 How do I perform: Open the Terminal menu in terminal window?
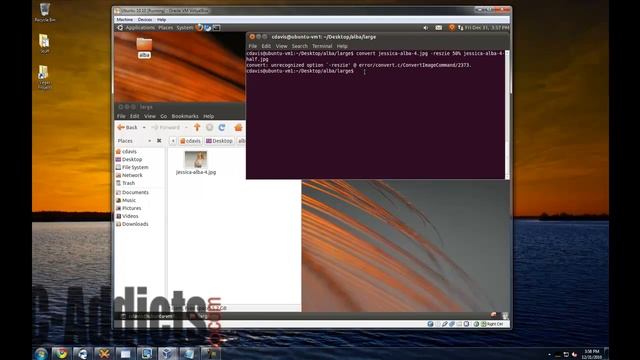322,46
